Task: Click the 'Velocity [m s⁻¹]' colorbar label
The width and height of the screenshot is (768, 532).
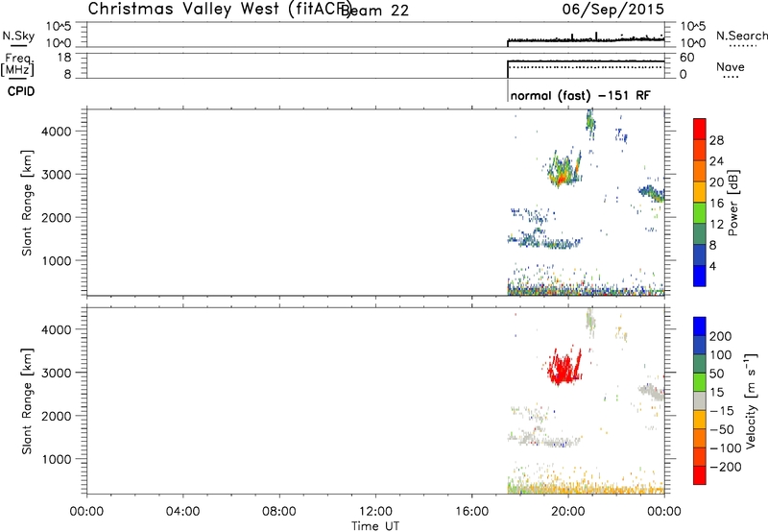Action: point(750,400)
